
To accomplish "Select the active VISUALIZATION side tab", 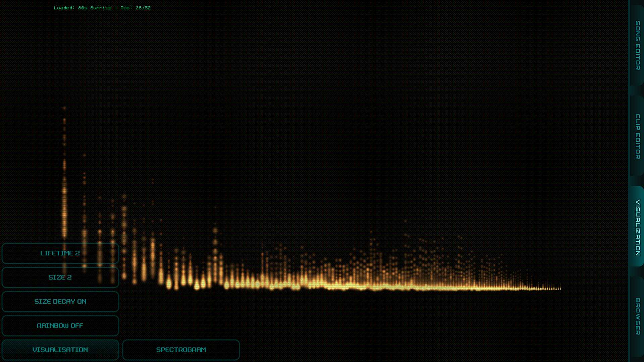I will (637, 227).
